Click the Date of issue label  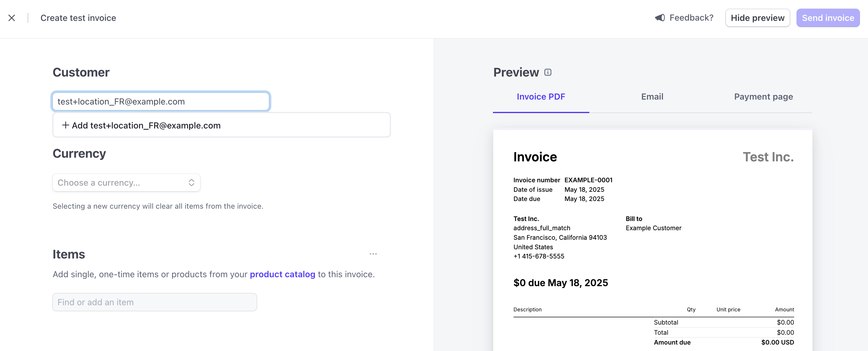tap(533, 190)
